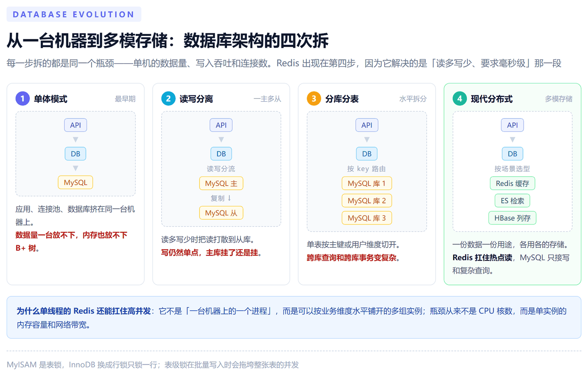
Task: Click callout heading 为什么单线程的 Redis 还能扛住高并发
Action: tap(84, 311)
